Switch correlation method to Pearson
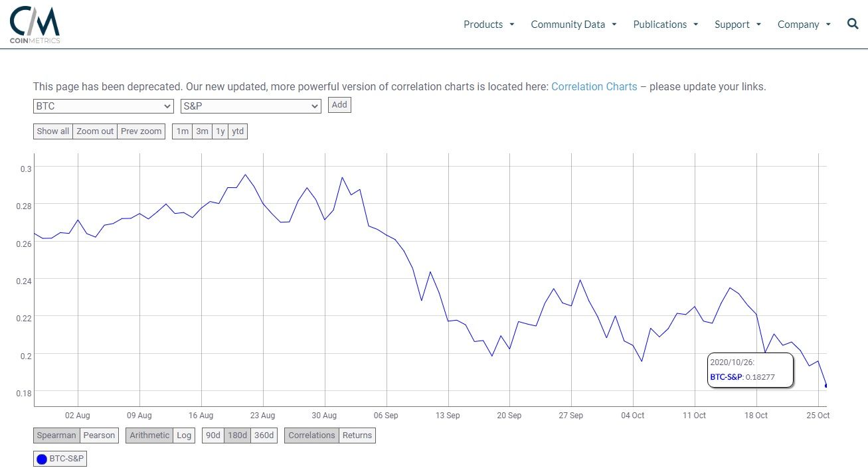This screenshot has width=868, height=472. pyautogui.click(x=99, y=435)
